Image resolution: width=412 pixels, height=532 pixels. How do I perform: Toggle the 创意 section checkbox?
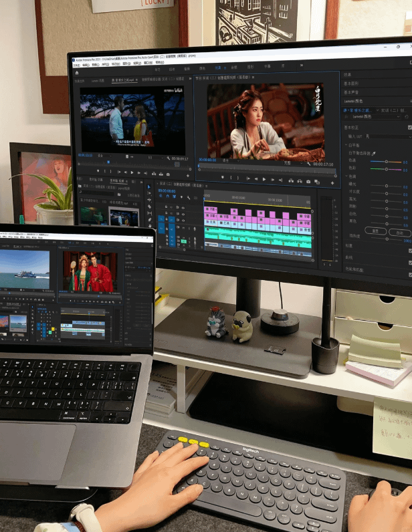(410, 251)
